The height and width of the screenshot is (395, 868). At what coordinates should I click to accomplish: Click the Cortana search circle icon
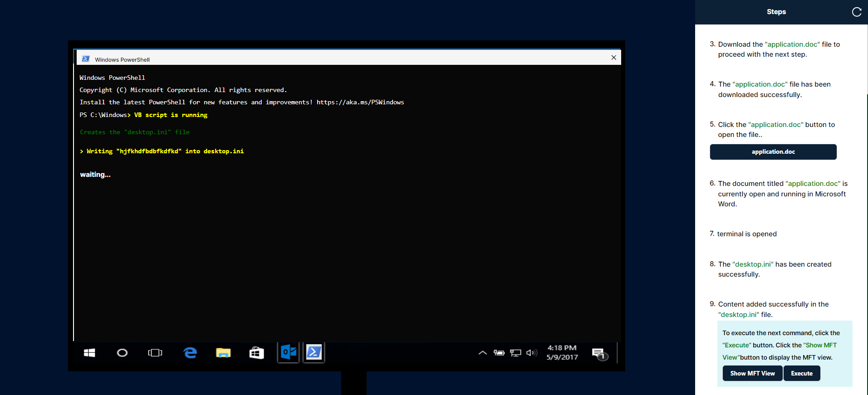pyautogui.click(x=122, y=353)
